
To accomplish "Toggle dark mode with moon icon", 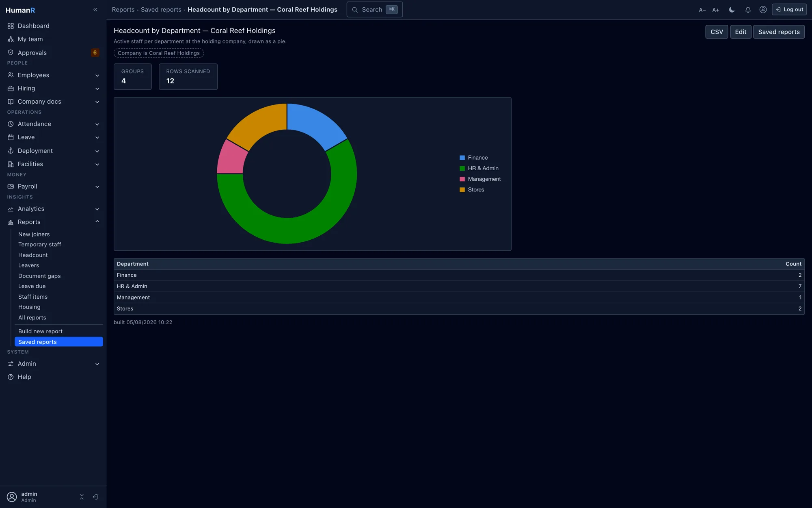I will (732, 10).
